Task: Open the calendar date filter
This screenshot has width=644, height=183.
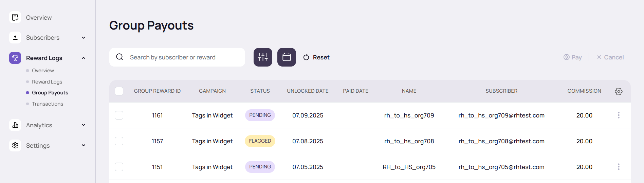Action: (287, 57)
